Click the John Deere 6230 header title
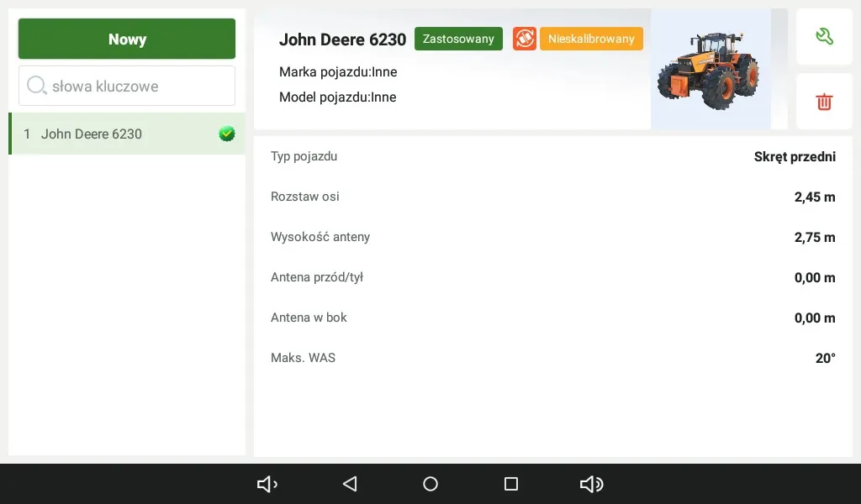Screen dimensions: 861x504 (x=343, y=39)
